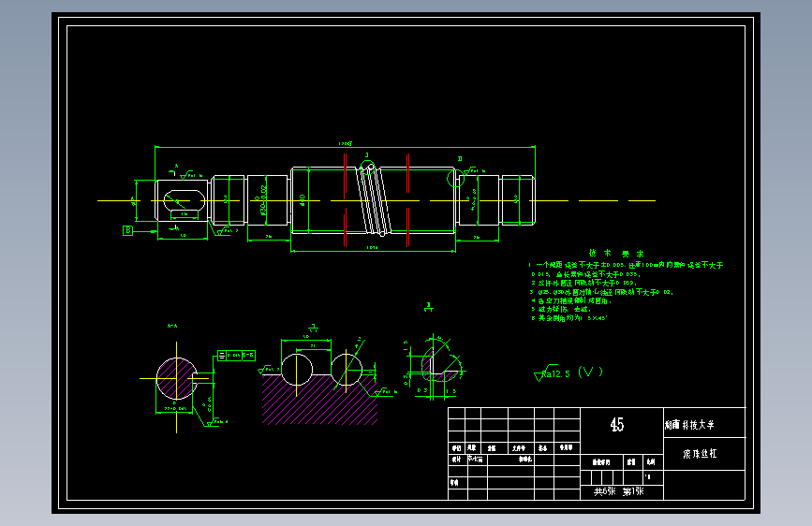Select the hatched A-A circular cross-section

click(177, 378)
